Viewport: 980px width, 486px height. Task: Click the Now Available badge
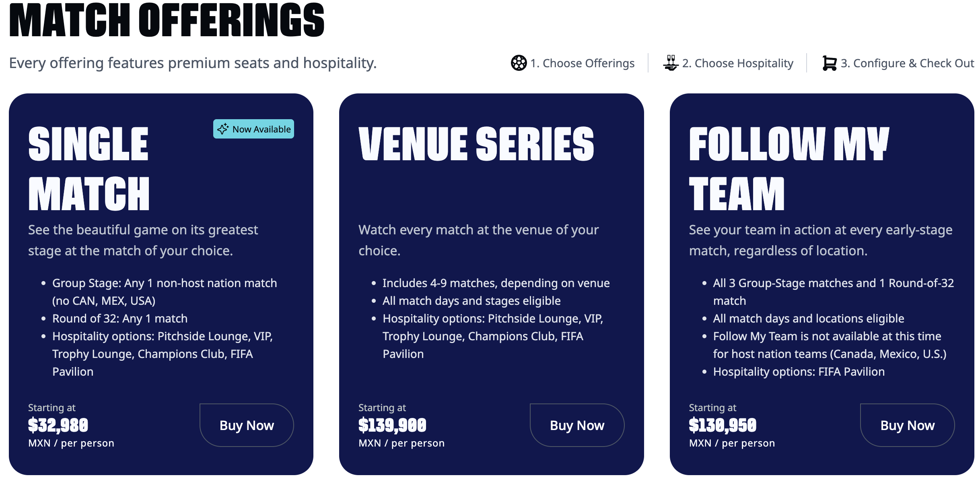(253, 129)
